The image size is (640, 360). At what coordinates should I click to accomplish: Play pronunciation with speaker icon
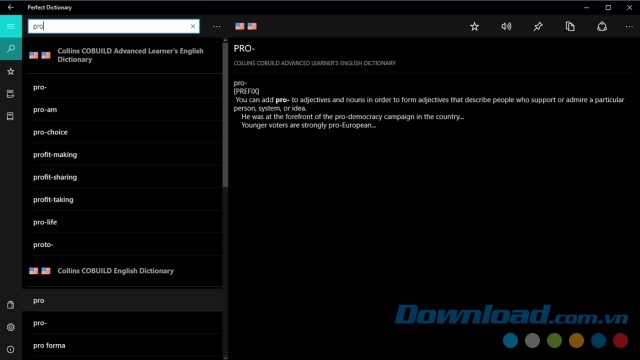[506, 27]
